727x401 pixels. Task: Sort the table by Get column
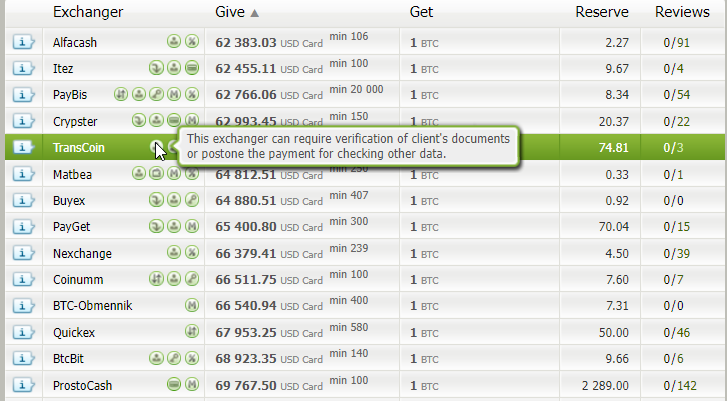[x=421, y=12]
